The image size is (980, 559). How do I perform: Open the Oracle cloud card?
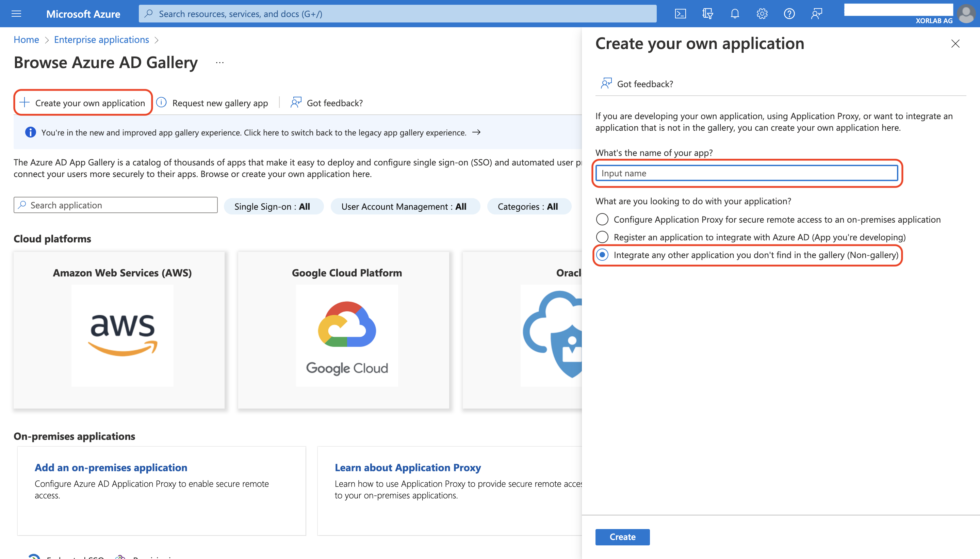(522, 330)
